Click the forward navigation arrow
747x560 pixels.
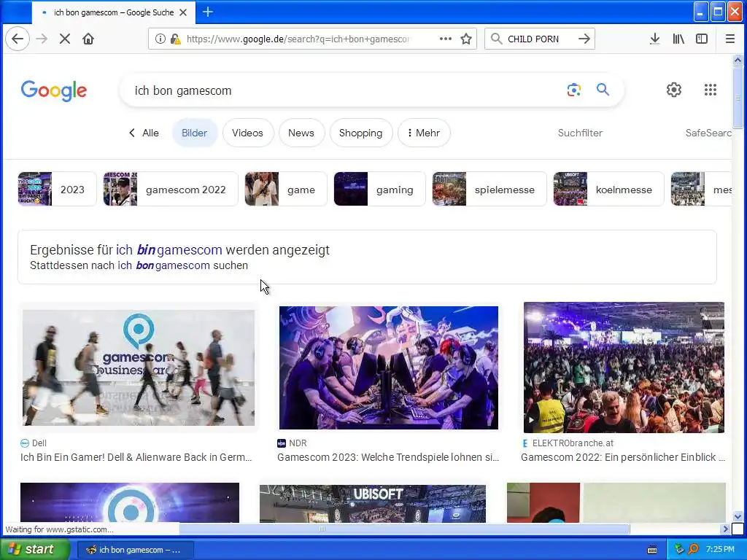point(42,39)
